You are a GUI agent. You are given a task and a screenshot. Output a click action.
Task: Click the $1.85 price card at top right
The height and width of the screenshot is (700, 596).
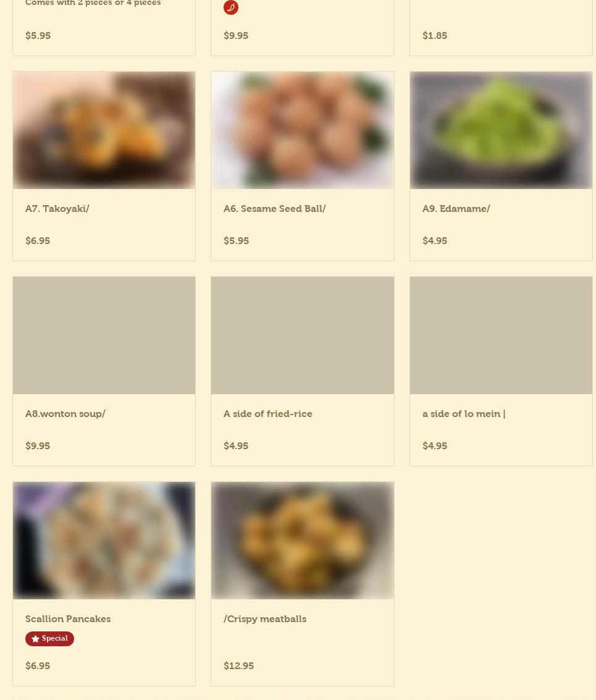501,28
